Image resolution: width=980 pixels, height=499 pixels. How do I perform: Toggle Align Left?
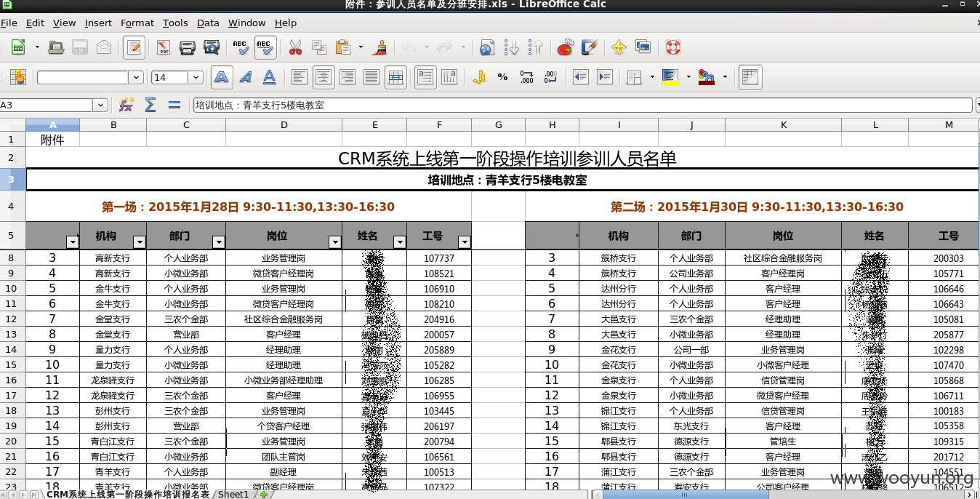point(299,77)
